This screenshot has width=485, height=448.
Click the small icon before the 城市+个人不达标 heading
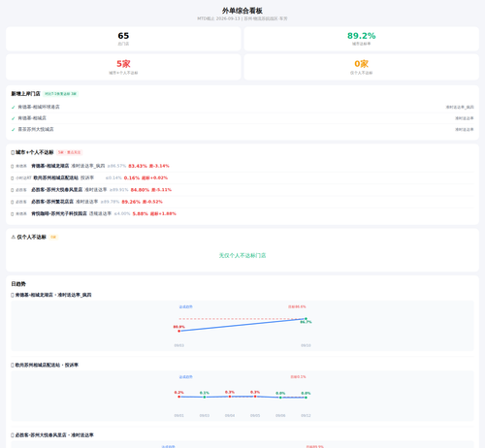pos(13,152)
